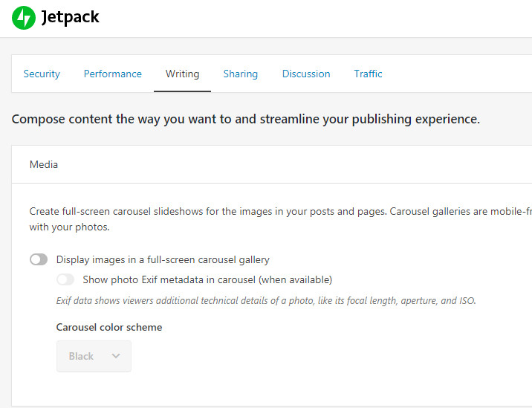Click the Media section header

[44, 164]
